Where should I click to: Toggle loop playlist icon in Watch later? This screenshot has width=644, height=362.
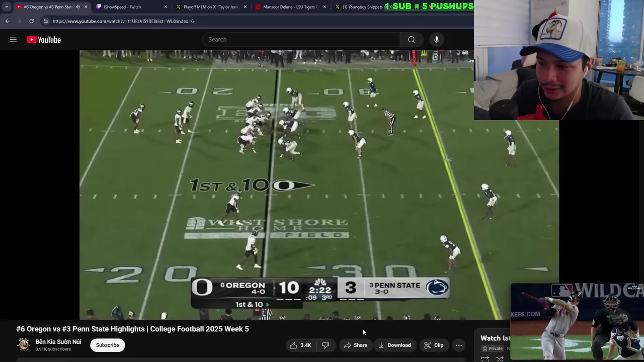click(x=485, y=358)
